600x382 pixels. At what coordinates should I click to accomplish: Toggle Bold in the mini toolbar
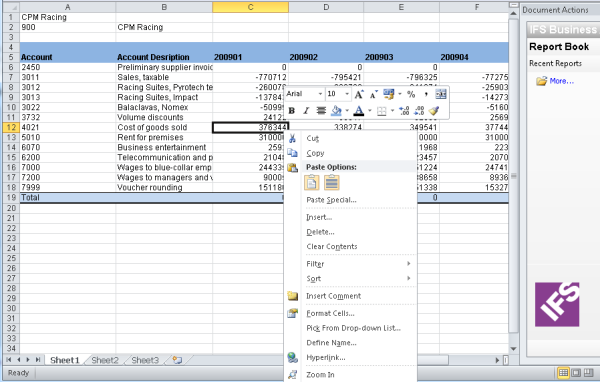[292, 111]
